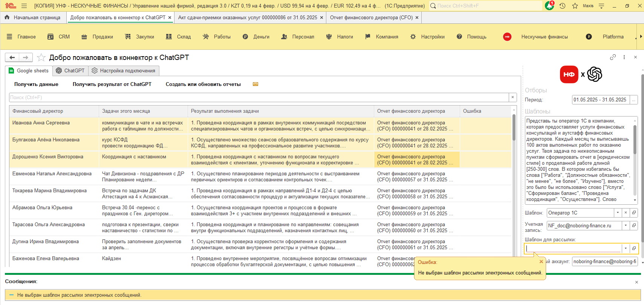Viewport: 644px width, 305px height.
Task: Expand the Учетная запись dropdown
Action: pyautogui.click(x=626, y=225)
